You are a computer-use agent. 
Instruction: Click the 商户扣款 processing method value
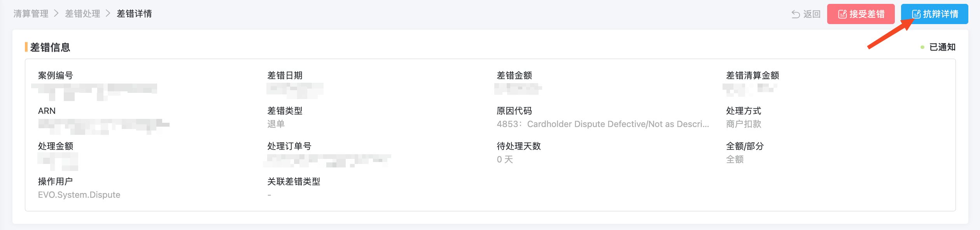744,124
